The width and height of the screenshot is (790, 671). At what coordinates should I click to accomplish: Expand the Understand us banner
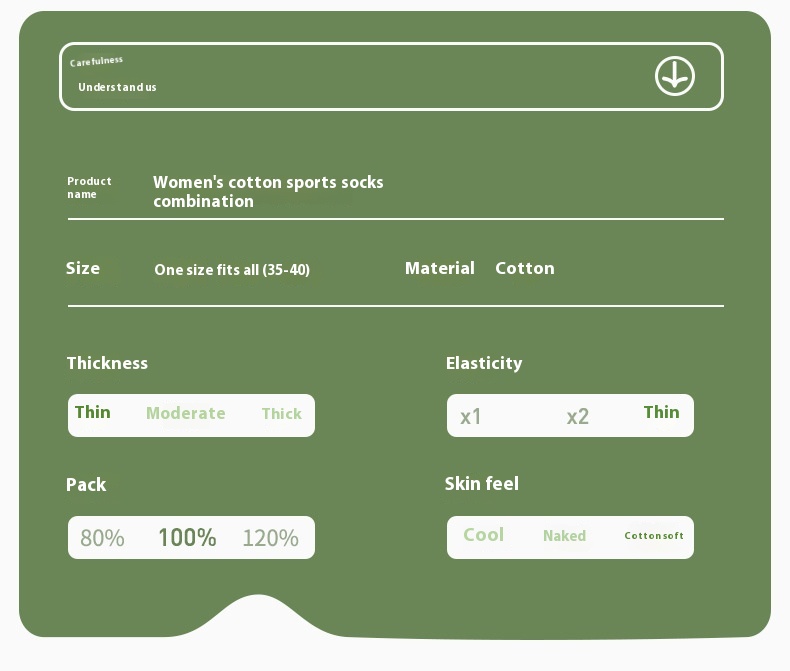coord(117,87)
